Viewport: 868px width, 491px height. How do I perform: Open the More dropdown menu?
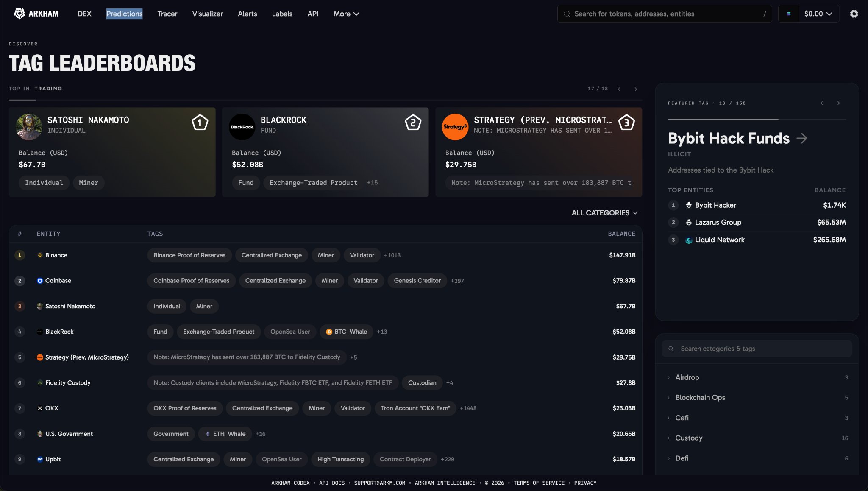coord(346,14)
